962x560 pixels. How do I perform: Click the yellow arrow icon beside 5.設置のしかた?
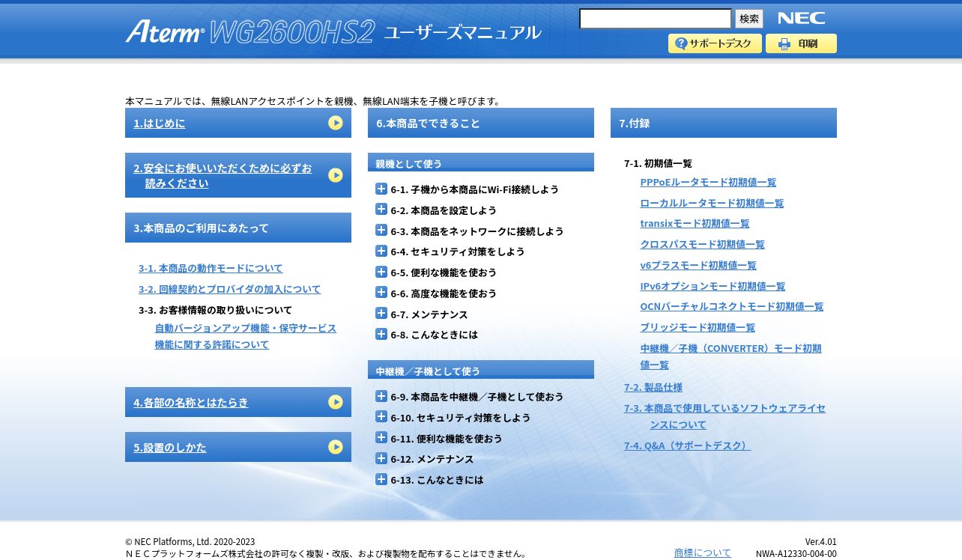(336, 447)
